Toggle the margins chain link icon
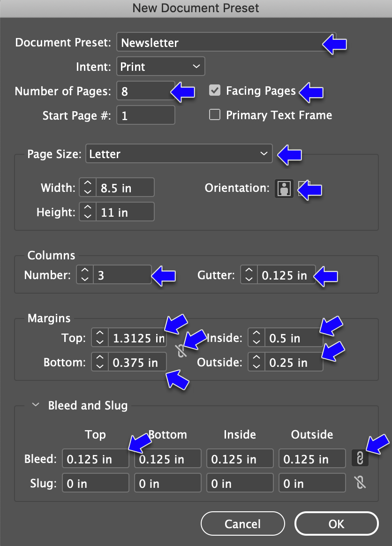The height and width of the screenshot is (546, 392). coord(181,351)
